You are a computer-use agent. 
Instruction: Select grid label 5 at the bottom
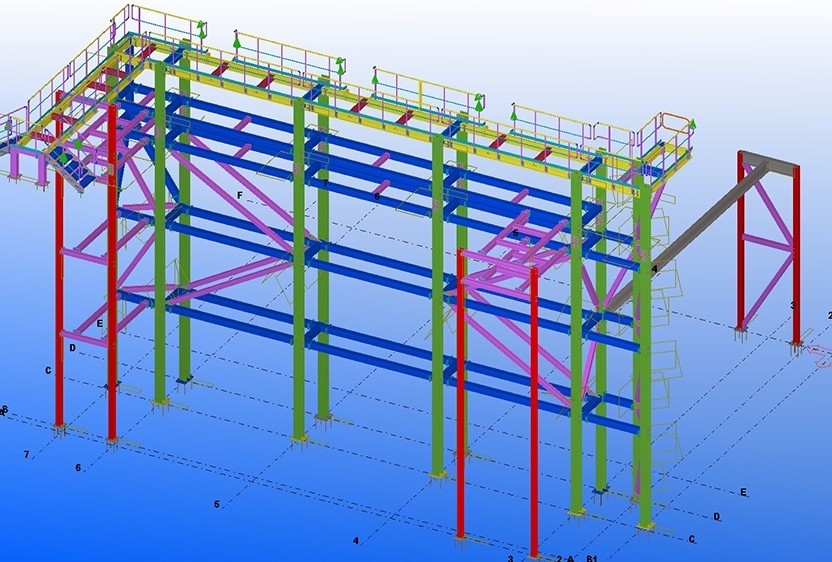click(216, 504)
